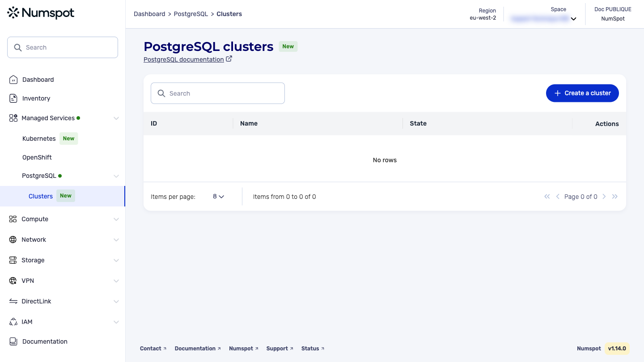Select the Compute sidebar icon
The width and height of the screenshot is (644, 362).
click(x=13, y=219)
